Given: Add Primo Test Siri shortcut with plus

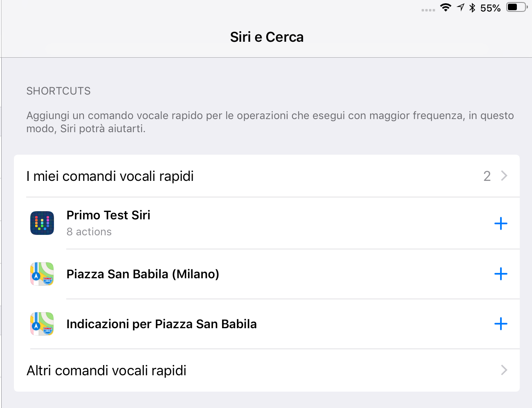Looking at the screenshot, I should (501, 223).
